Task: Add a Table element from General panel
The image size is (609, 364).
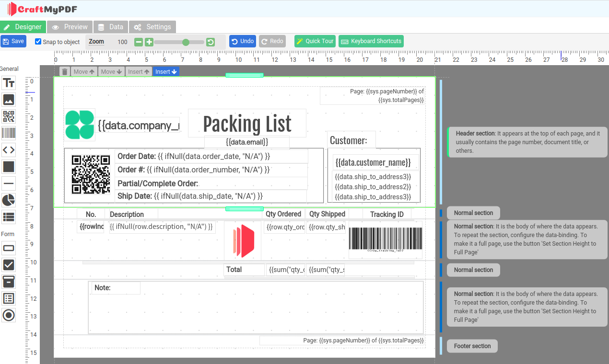Action: click(x=8, y=216)
